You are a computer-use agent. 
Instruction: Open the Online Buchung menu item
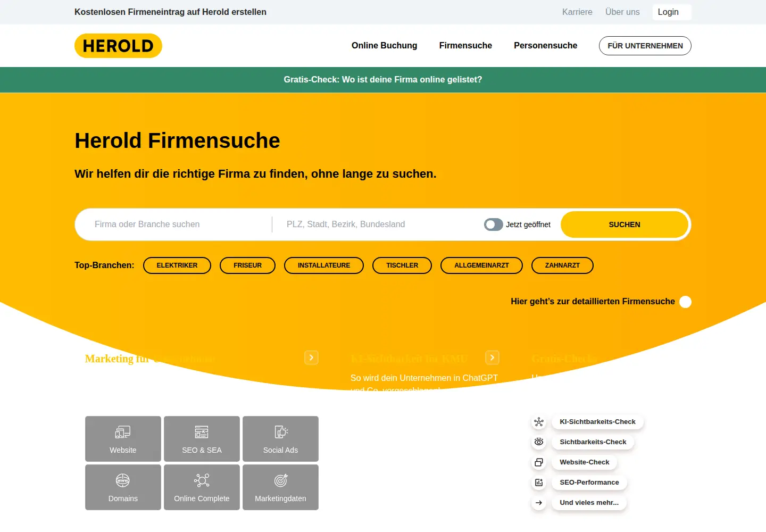[384, 46]
